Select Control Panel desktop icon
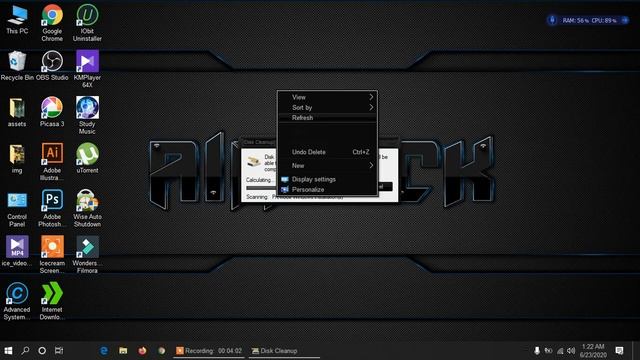The image size is (640, 360). (17, 209)
